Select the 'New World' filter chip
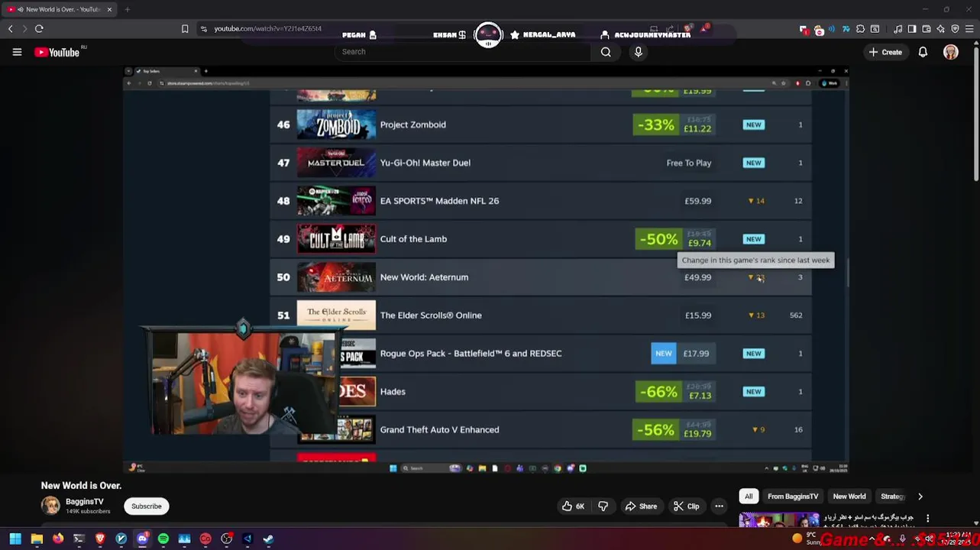 coord(849,497)
